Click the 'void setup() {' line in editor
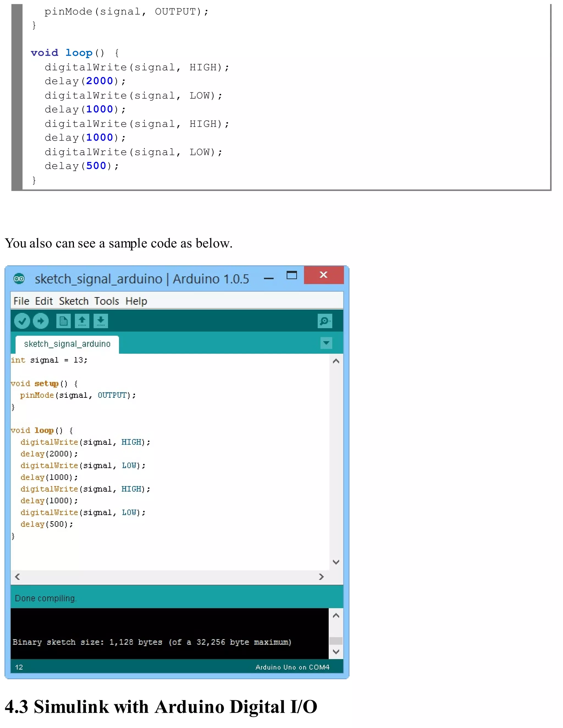 (x=44, y=384)
